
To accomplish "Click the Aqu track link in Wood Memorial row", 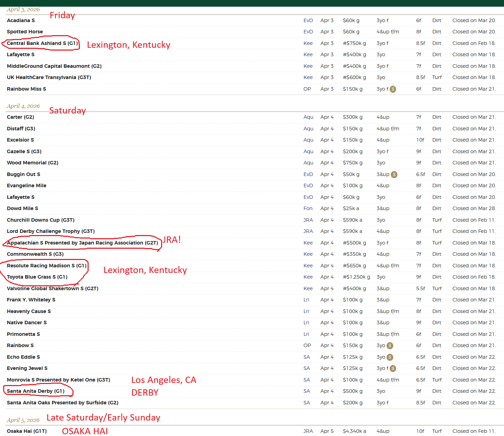I will (x=308, y=163).
